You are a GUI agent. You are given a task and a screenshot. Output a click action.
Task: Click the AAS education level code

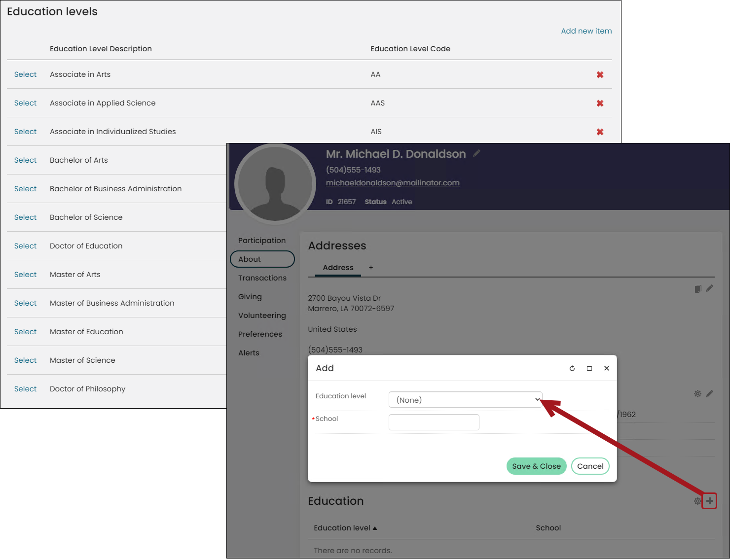pyautogui.click(x=377, y=103)
